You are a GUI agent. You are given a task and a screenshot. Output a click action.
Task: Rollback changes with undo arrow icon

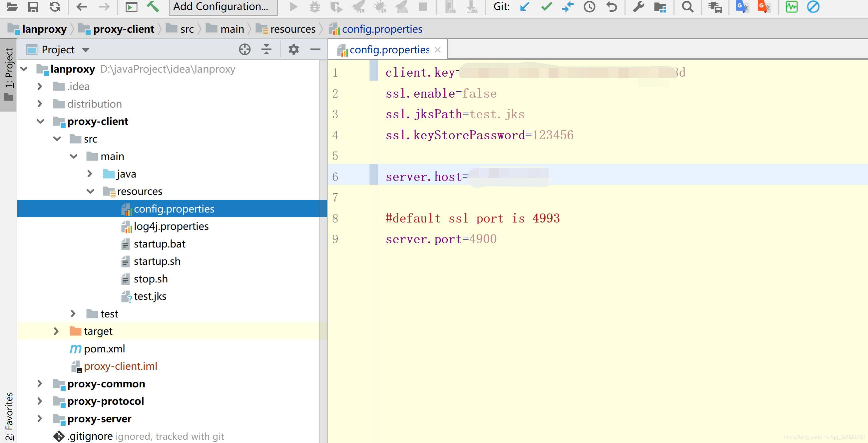[x=612, y=7]
